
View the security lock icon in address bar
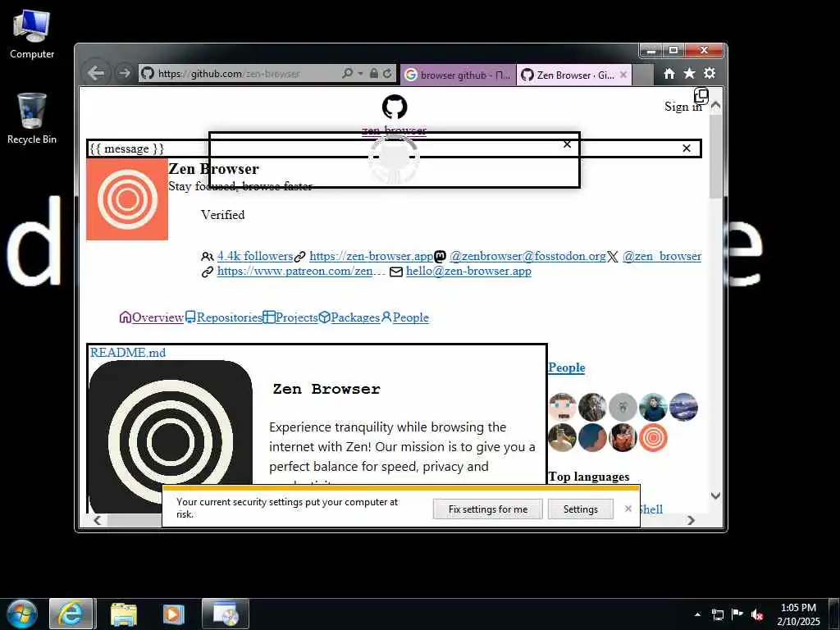(x=374, y=73)
